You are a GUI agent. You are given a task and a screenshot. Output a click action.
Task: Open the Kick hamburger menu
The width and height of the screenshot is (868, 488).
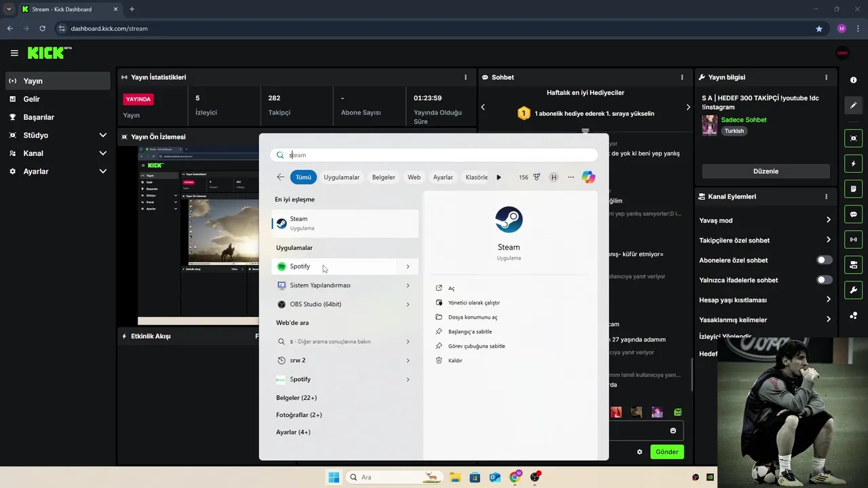click(14, 53)
